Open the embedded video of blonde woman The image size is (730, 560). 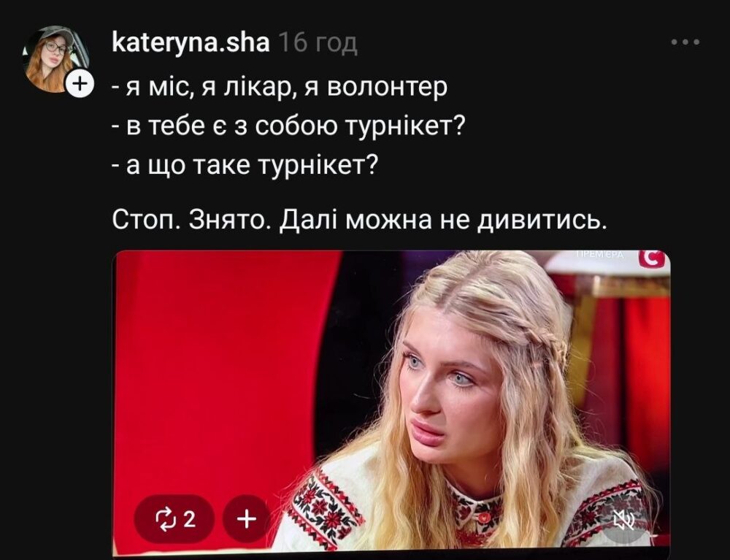[x=391, y=400]
